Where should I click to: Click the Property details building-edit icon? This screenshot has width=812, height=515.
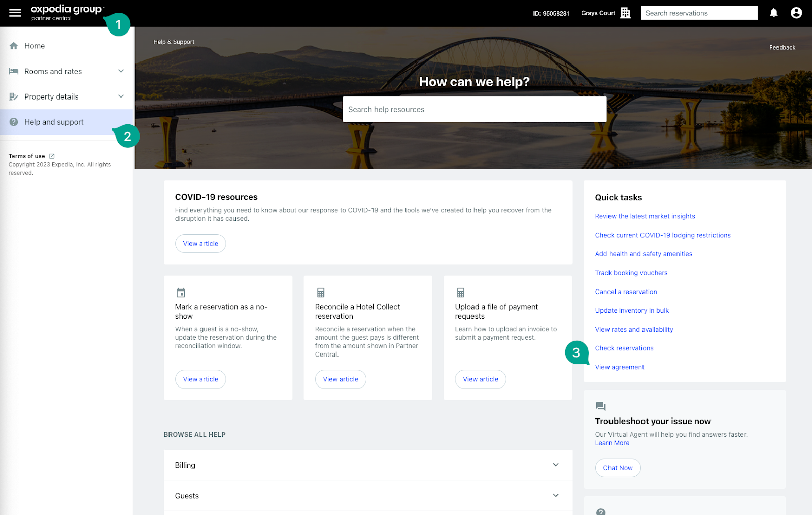point(14,96)
